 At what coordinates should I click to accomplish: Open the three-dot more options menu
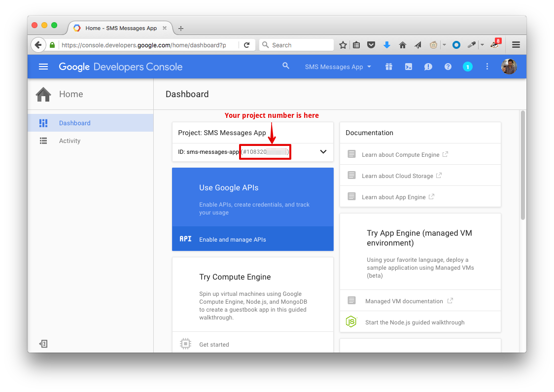pos(487,67)
